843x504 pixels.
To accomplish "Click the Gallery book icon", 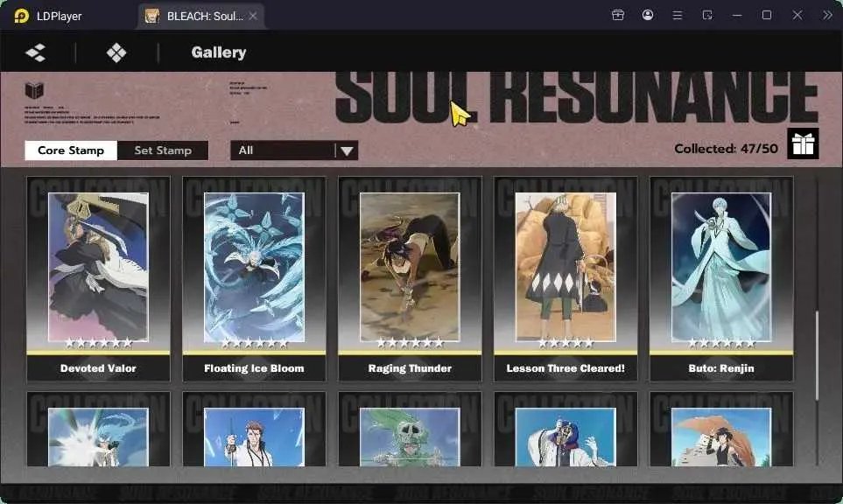I will pos(34,90).
